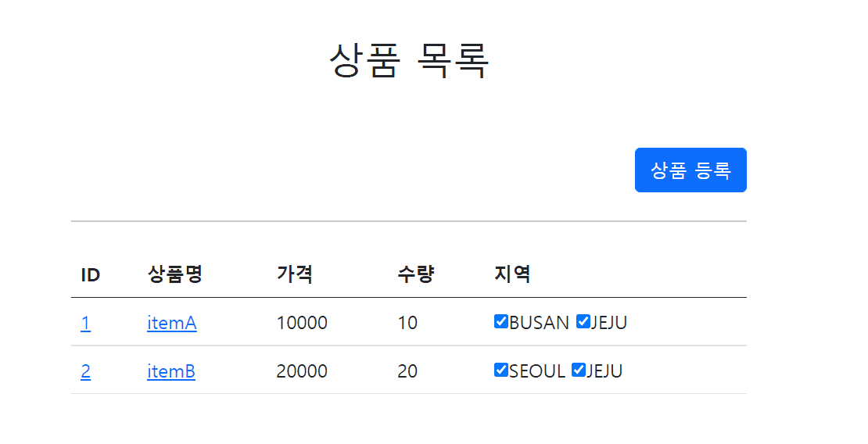
Task: Click the 지역 column header
Action: click(513, 274)
